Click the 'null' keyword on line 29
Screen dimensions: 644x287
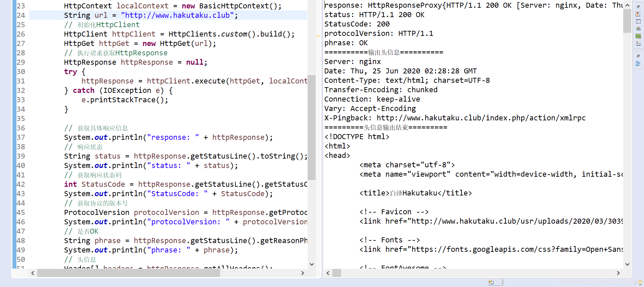click(x=195, y=62)
